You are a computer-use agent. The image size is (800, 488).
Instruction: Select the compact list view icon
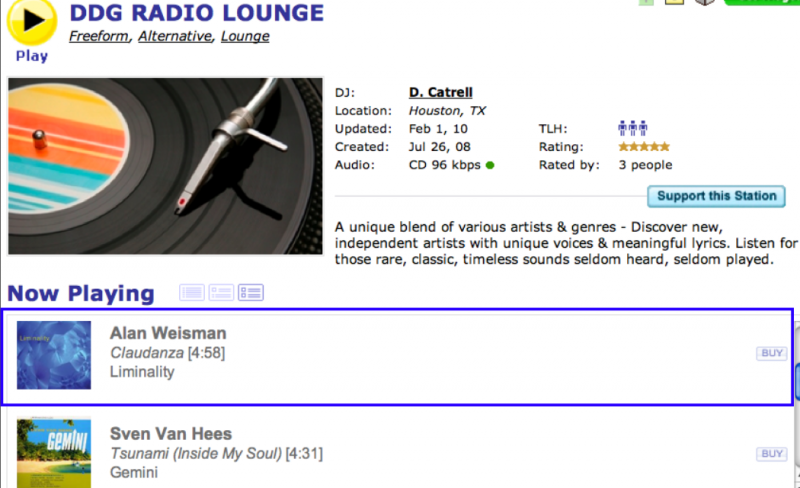point(192,293)
